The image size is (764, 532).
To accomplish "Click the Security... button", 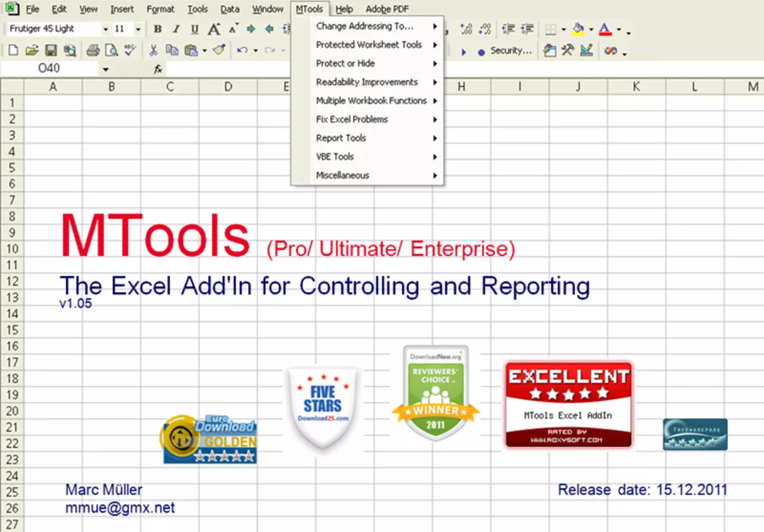I will tap(511, 51).
